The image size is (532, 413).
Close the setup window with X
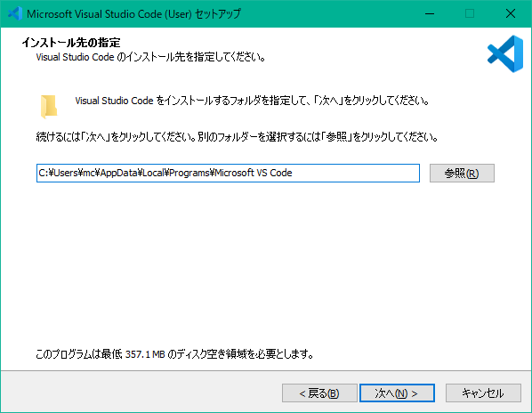(x=511, y=13)
